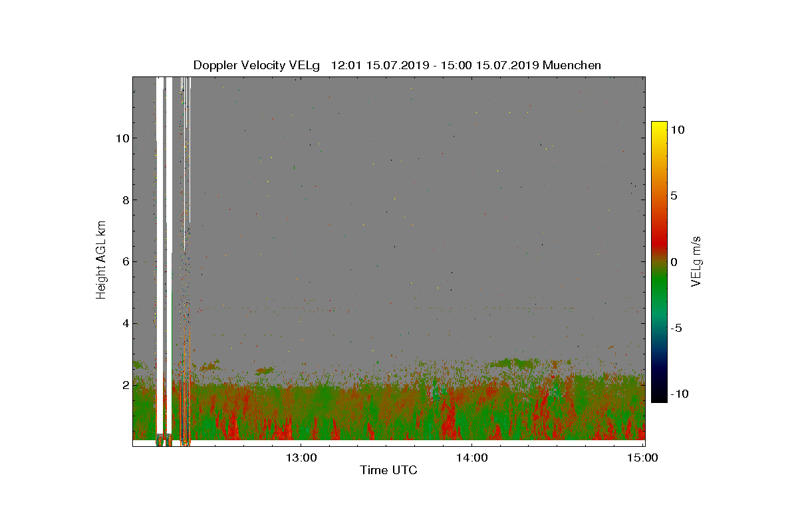The height and width of the screenshot is (532, 798).
Task: Click the colorbar label 10
Action: point(677,130)
